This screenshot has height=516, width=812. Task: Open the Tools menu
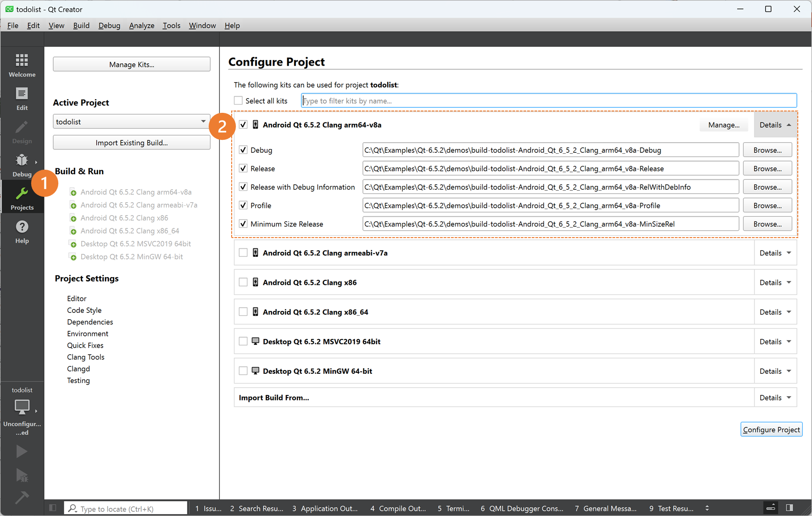[x=172, y=25]
